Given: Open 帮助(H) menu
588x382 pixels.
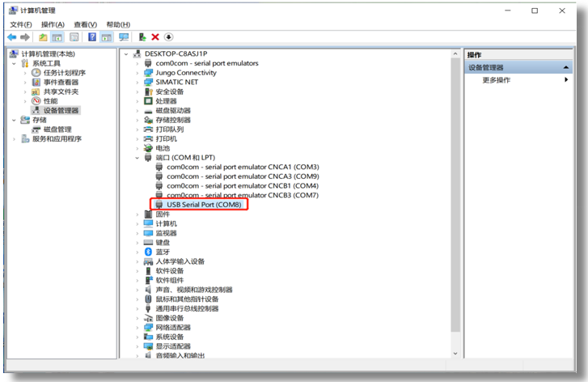Looking at the screenshot, I should tap(118, 24).
